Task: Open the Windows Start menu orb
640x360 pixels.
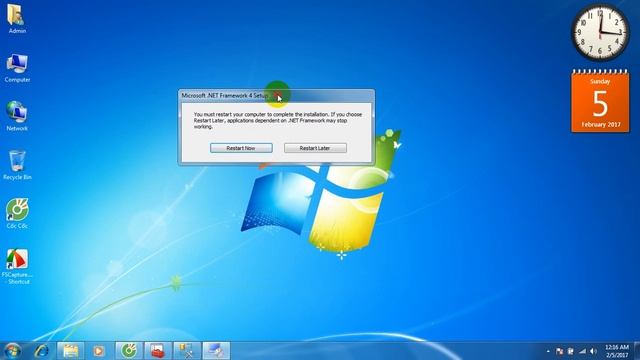Action: coord(12,351)
